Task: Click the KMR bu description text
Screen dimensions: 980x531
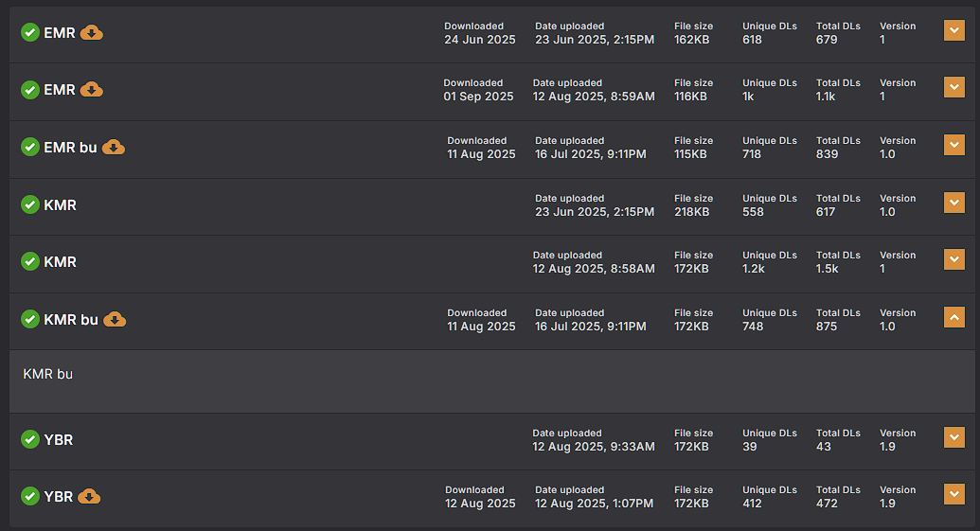Action: pos(48,374)
